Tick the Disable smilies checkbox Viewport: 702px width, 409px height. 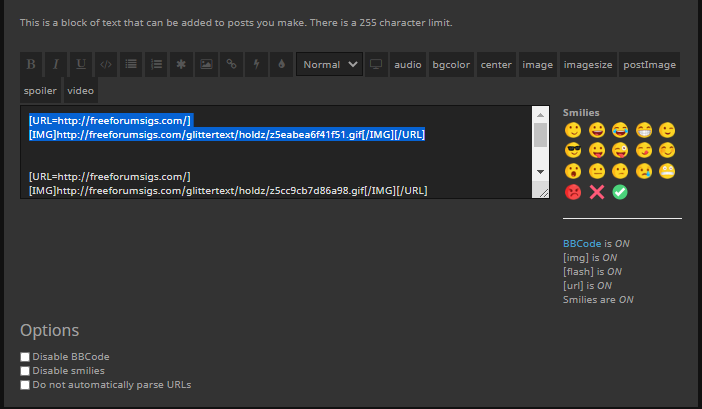[25, 371]
